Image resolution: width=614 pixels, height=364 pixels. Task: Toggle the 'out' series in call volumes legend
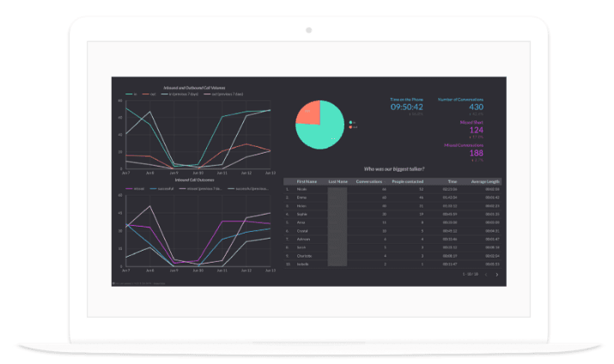coord(151,94)
